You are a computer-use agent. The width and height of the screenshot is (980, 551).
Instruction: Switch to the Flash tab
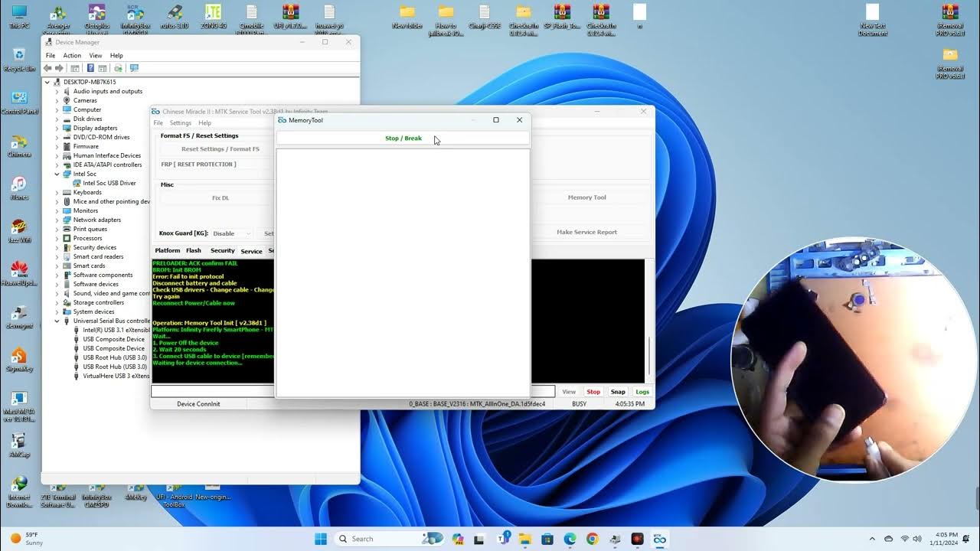(194, 250)
